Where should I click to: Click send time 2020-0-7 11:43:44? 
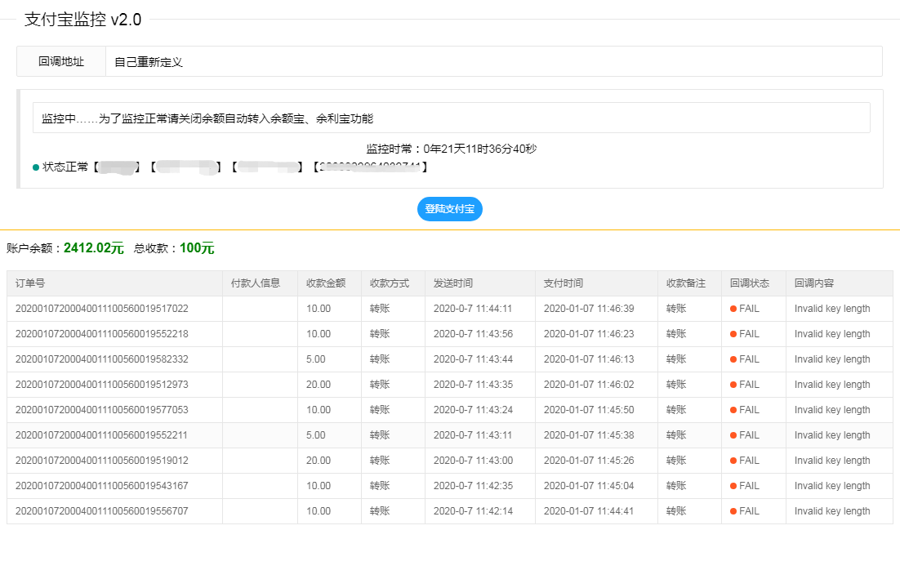tap(473, 359)
